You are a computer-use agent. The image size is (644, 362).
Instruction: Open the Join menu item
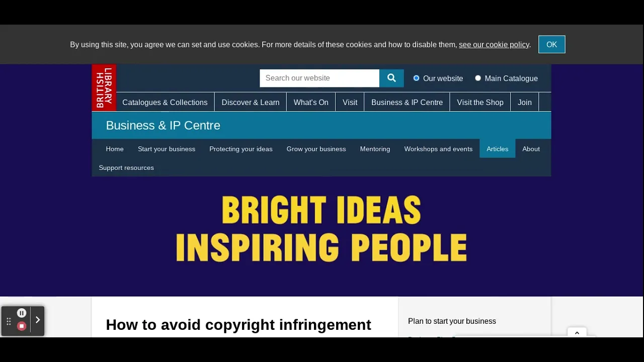point(525,102)
